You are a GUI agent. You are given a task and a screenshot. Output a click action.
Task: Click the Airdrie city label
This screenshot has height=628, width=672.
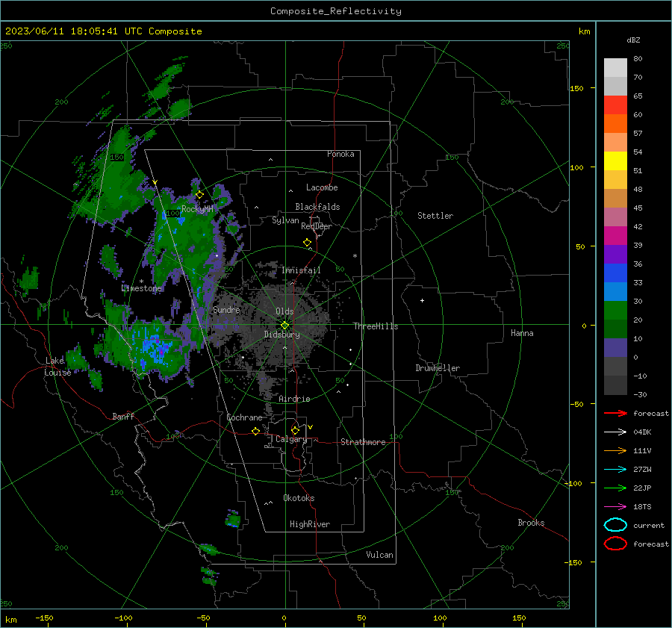point(294,399)
